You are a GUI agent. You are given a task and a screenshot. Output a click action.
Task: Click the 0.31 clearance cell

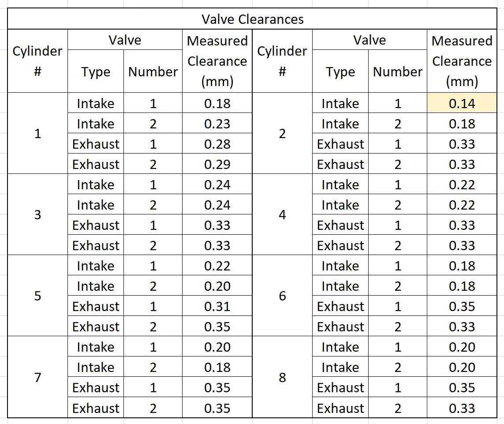pos(217,306)
